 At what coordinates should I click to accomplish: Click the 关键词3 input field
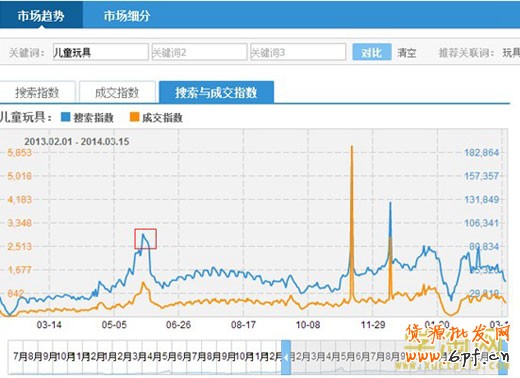click(298, 52)
